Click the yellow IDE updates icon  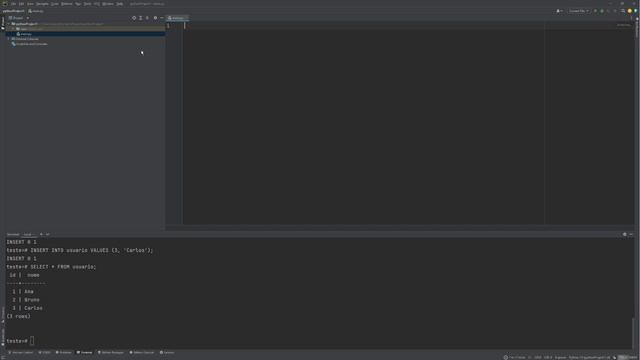point(629,11)
